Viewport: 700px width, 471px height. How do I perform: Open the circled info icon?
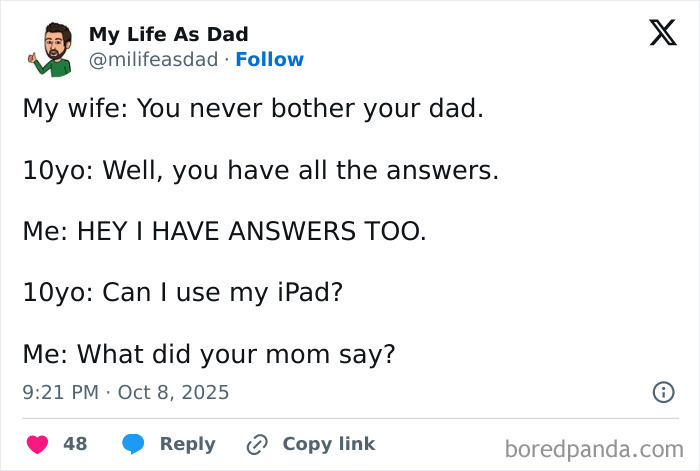click(x=663, y=393)
